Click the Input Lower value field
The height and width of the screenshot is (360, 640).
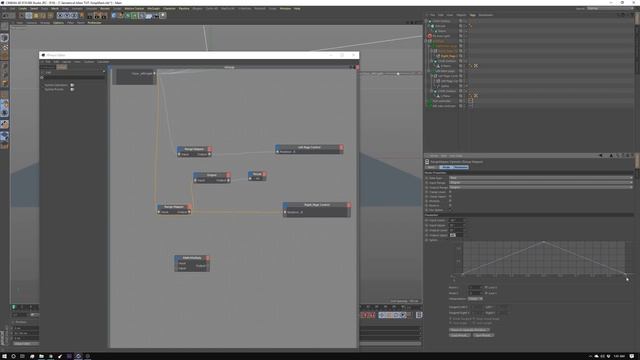455,220
